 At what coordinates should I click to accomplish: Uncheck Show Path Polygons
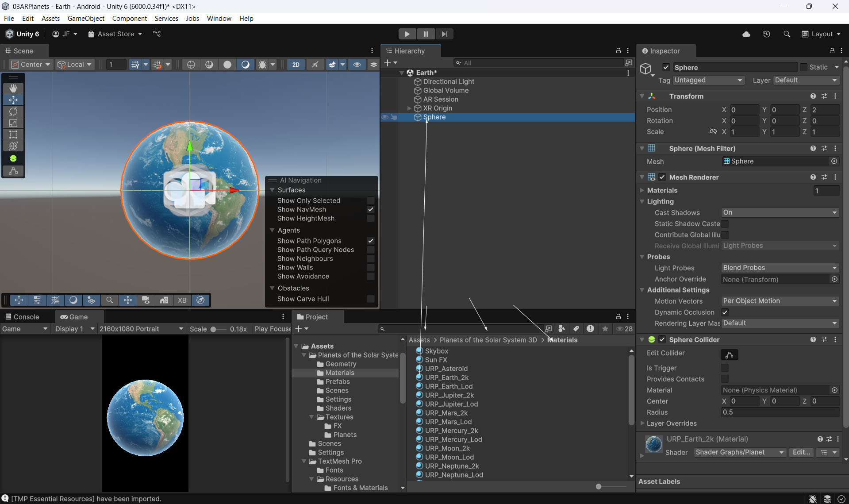[x=370, y=241]
